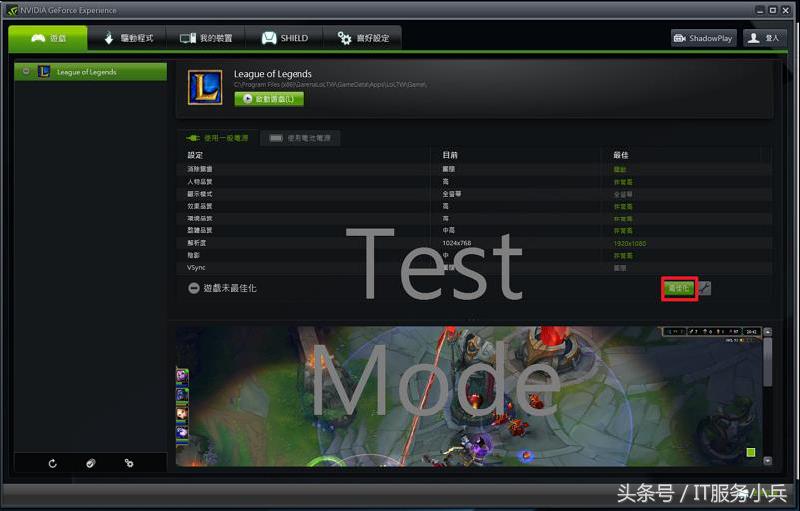Viewport: 800px width, 511px height.
Task: Click the screenshot scrollbar up arrow
Action: coord(768,332)
